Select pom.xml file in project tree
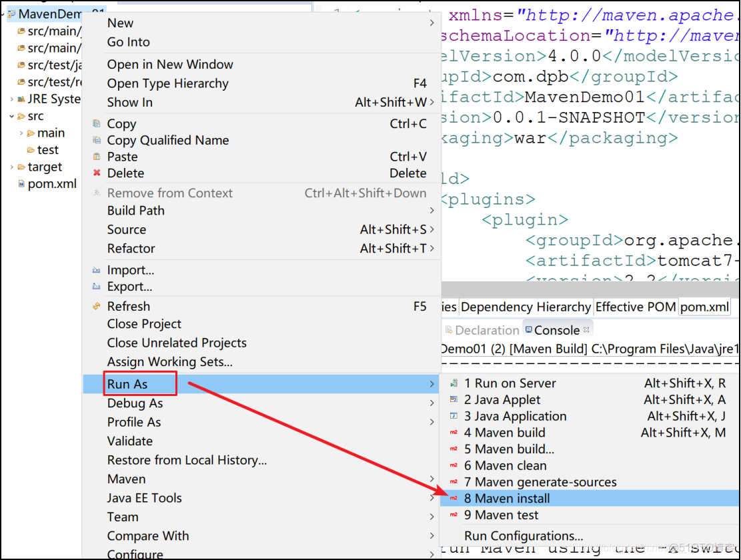 point(51,184)
